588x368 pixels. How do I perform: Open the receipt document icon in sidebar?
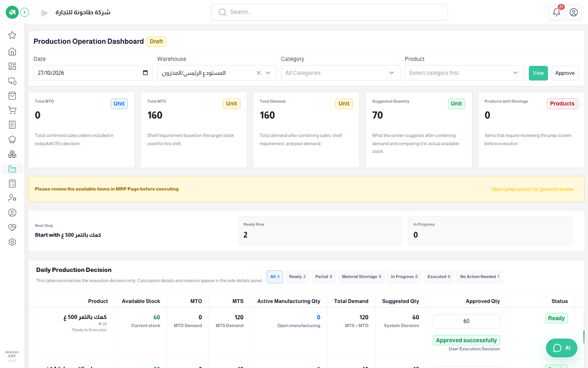point(12,125)
